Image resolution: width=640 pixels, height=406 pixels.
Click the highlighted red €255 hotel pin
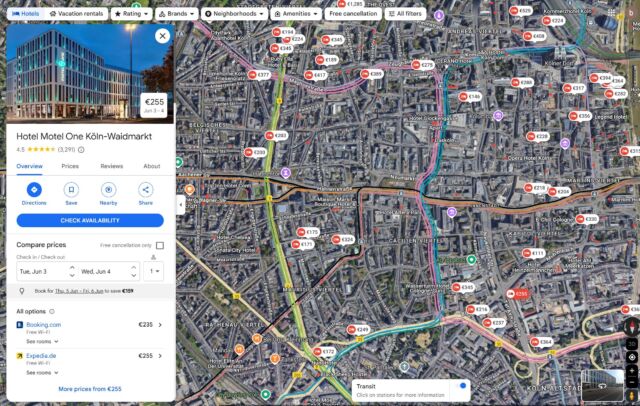(518, 293)
